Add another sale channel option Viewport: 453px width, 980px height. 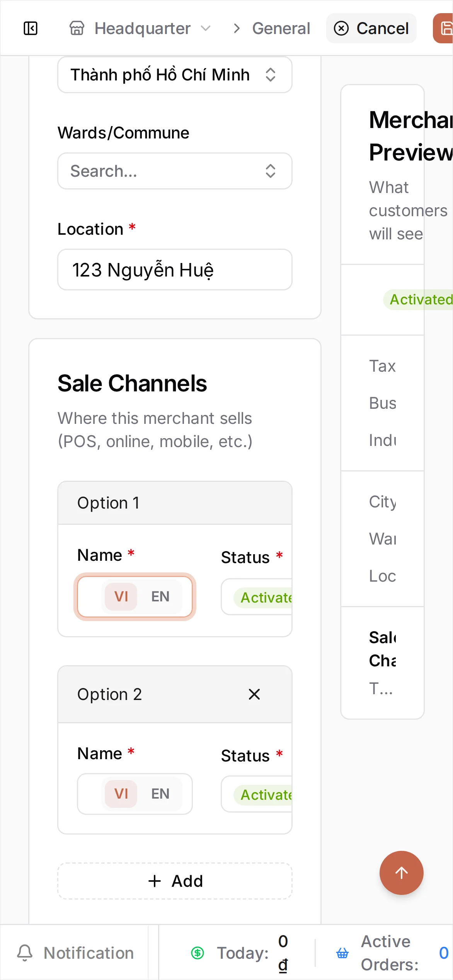click(x=175, y=881)
